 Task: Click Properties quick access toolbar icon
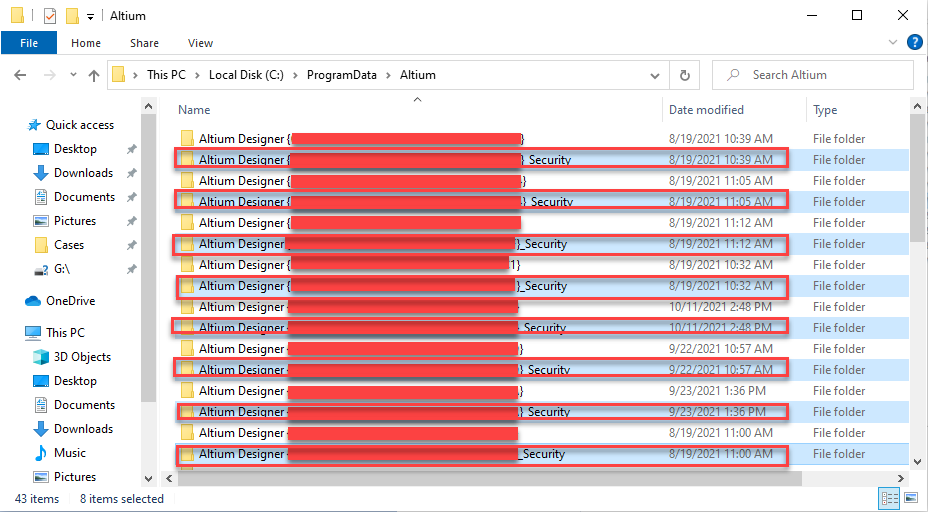pos(50,15)
